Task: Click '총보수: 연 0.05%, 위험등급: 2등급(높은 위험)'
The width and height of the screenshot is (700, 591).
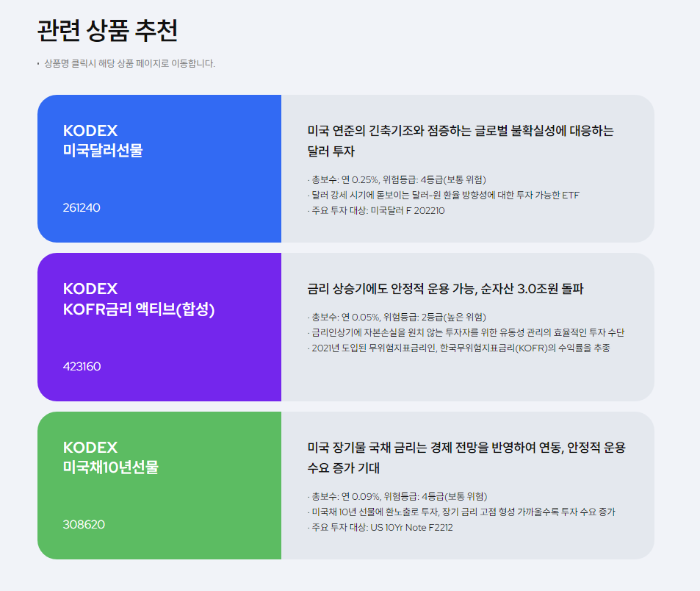Action: click(397, 317)
